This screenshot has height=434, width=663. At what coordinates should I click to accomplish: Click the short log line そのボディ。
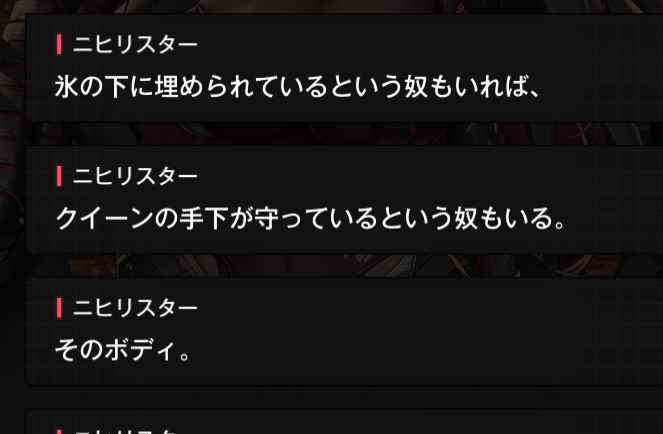click(x=123, y=350)
